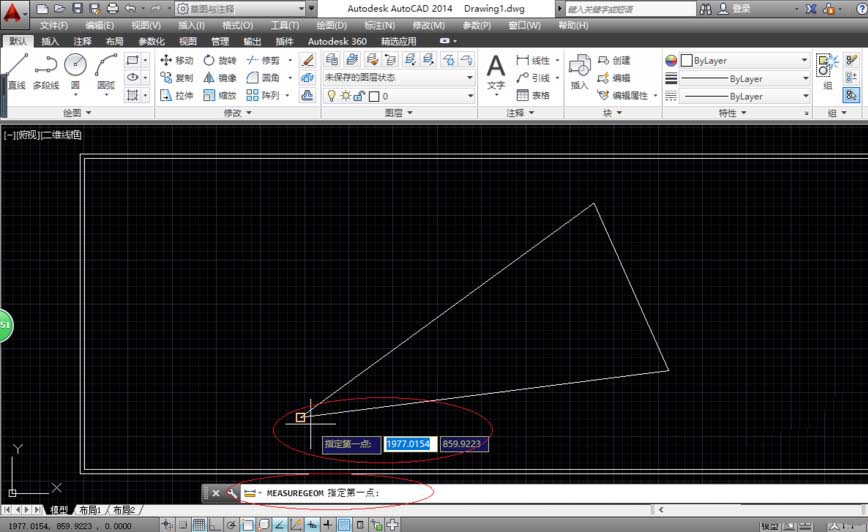This screenshot has height=532, width=868.
Task: Click the binoculars search icon
Action: (x=705, y=9)
